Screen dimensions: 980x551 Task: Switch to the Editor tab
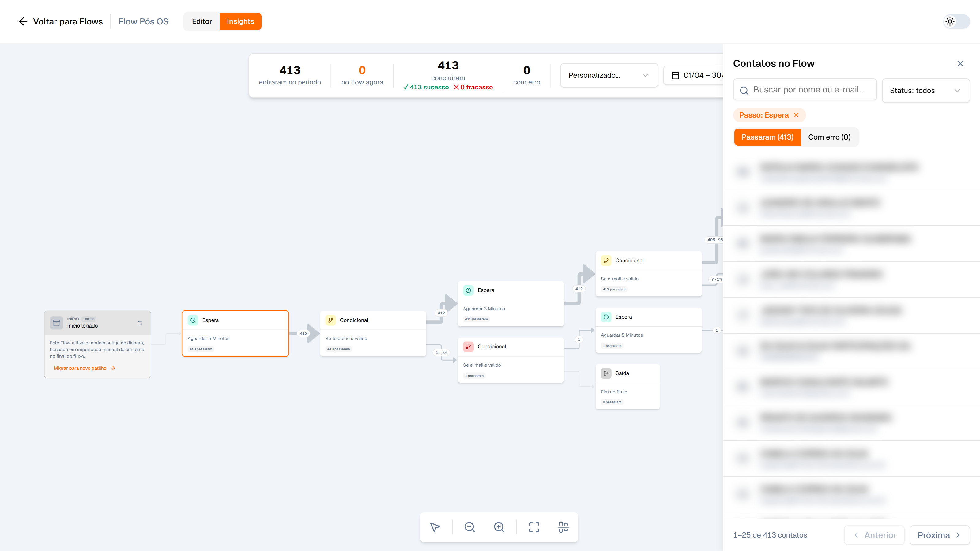click(x=202, y=21)
